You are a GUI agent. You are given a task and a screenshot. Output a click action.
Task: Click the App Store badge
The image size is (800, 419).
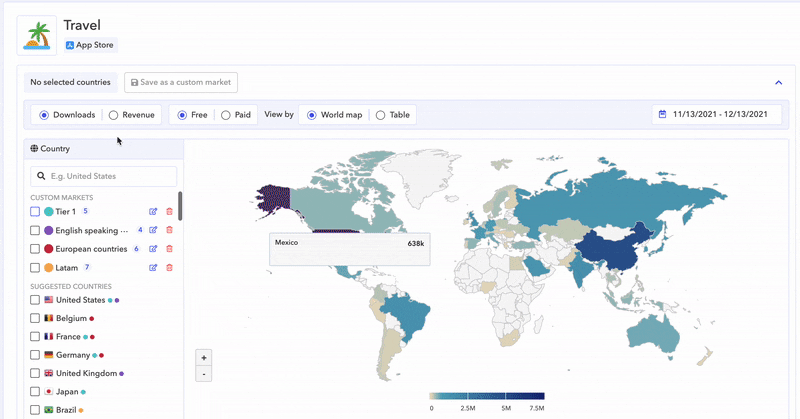tap(91, 45)
